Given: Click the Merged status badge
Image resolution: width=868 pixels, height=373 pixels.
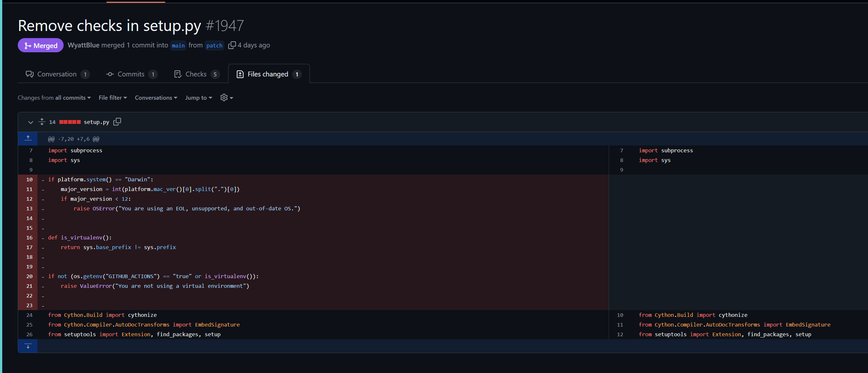Looking at the screenshot, I should (41, 45).
